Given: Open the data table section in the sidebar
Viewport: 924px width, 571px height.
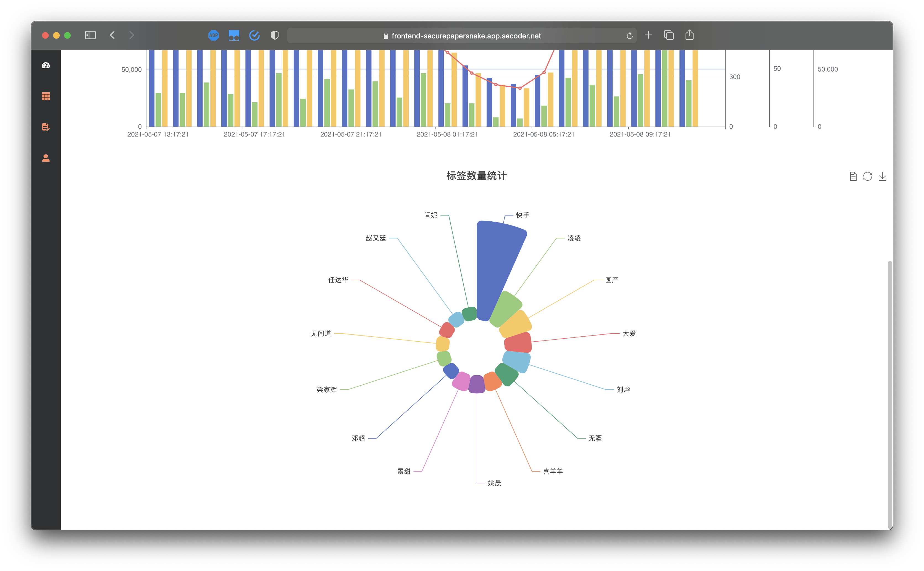Looking at the screenshot, I should coord(46,96).
